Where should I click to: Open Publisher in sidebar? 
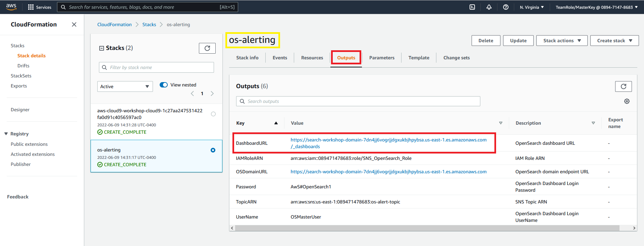pyautogui.click(x=20, y=164)
